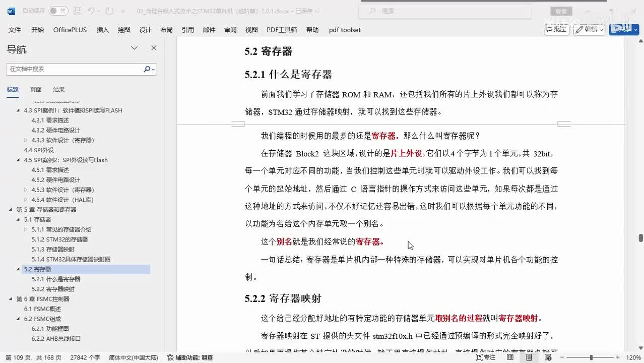Click the Save icon in title bar
The height and width of the screenshot is (363, 644).
77,11
